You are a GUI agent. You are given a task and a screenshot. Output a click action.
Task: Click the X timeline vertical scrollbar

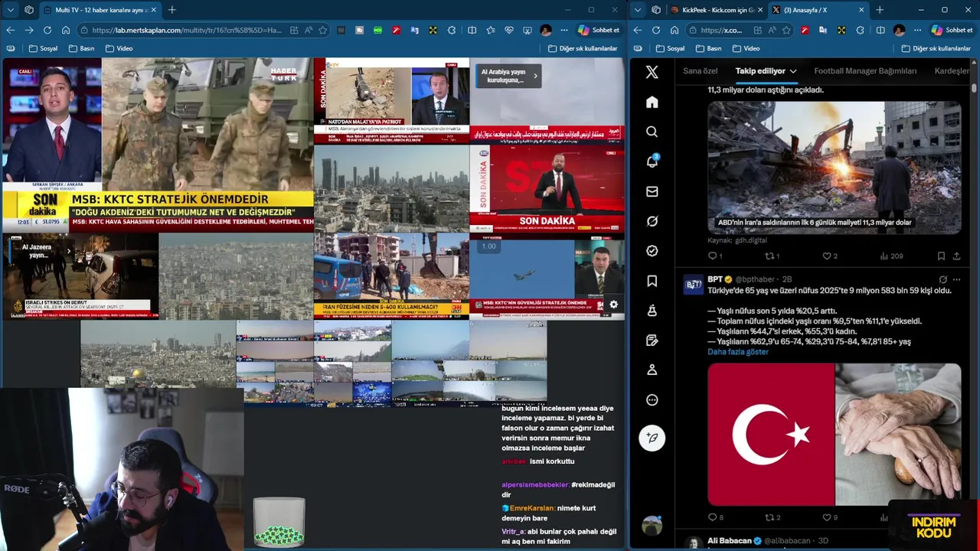974,88
